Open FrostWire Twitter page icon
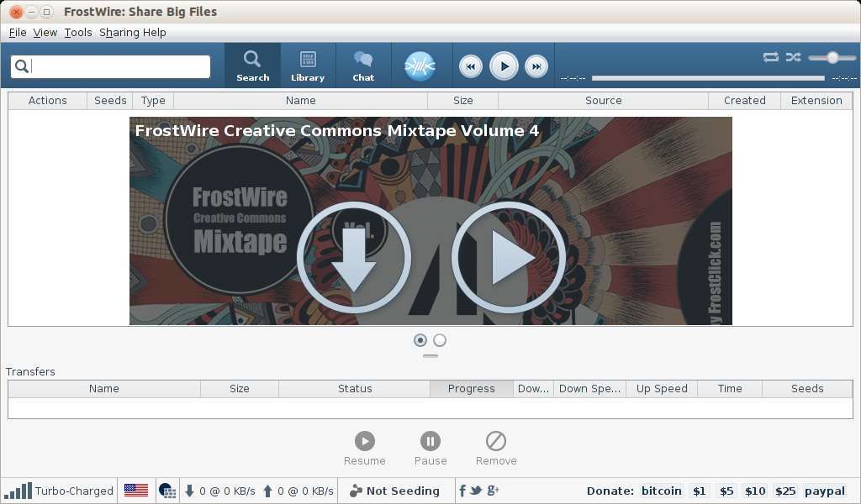 pos(476,491)
